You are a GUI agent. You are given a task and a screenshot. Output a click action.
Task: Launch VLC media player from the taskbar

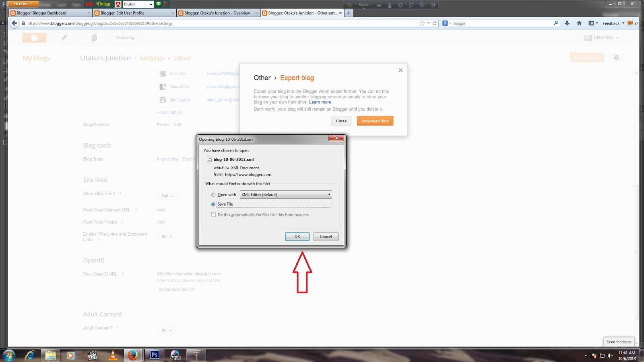click(x=113, y=355)
